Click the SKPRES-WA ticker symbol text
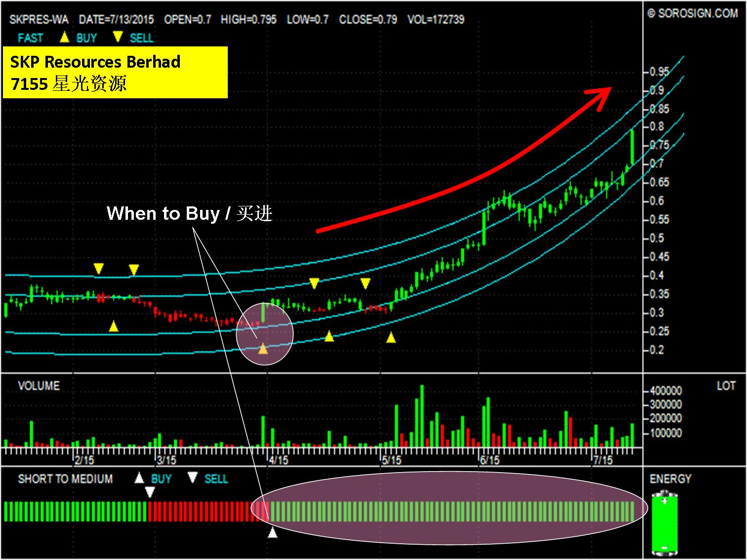This screenshot has height=560, width=747. tap(39, 20)
